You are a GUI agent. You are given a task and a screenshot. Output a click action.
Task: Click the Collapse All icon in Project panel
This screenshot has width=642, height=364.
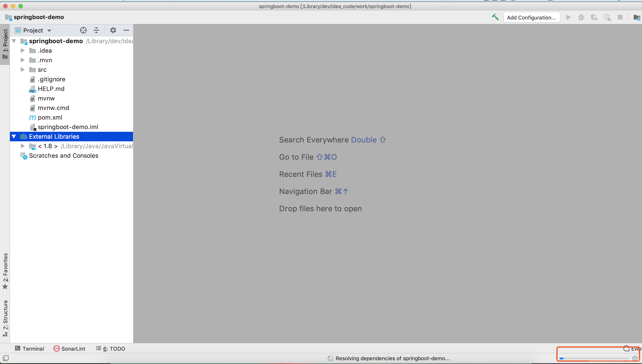click(x=96, y=30)
